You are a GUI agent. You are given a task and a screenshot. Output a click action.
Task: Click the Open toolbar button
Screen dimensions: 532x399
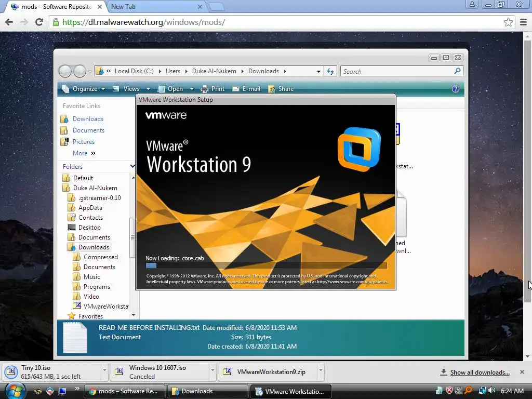(x=170, y=89)
